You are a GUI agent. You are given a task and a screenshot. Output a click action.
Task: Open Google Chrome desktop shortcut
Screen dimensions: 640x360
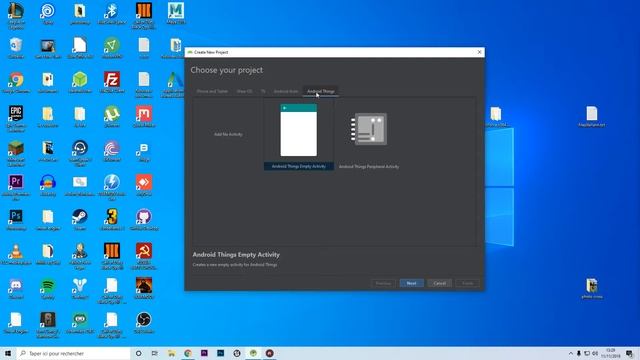pyautogui.click(x=16, y=82)
